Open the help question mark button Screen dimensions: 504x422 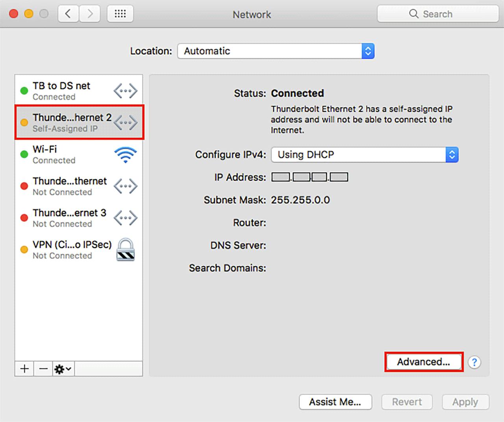click(474, 362)
